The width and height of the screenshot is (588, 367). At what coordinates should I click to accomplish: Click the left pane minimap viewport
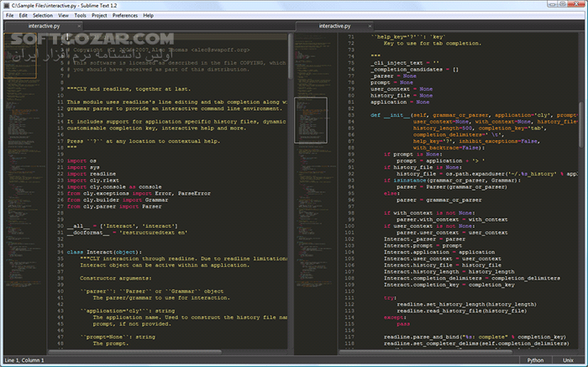click(21, 56)
